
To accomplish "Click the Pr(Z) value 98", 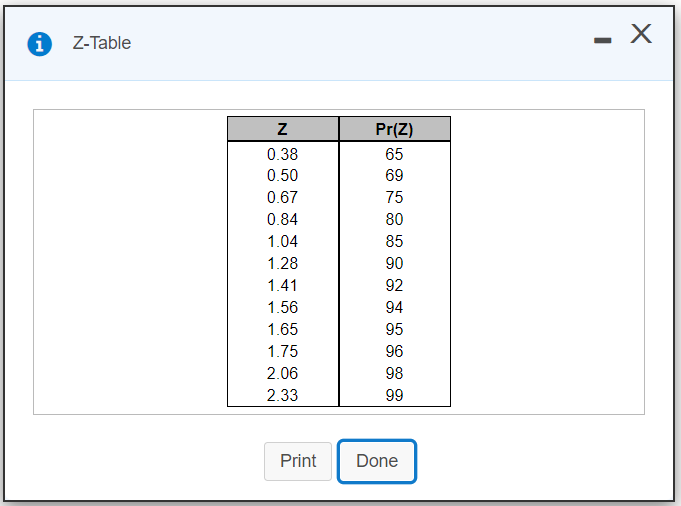I will tap(394, 374).
